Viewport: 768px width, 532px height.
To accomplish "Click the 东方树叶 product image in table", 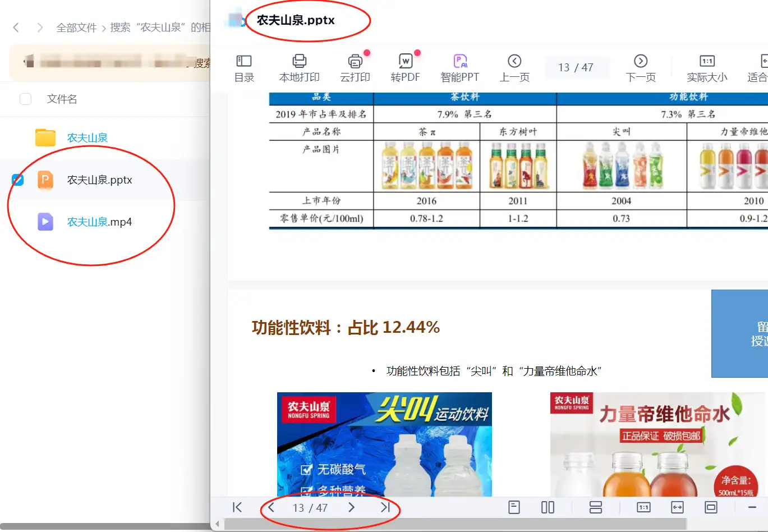I will click(x=518, y=166).
